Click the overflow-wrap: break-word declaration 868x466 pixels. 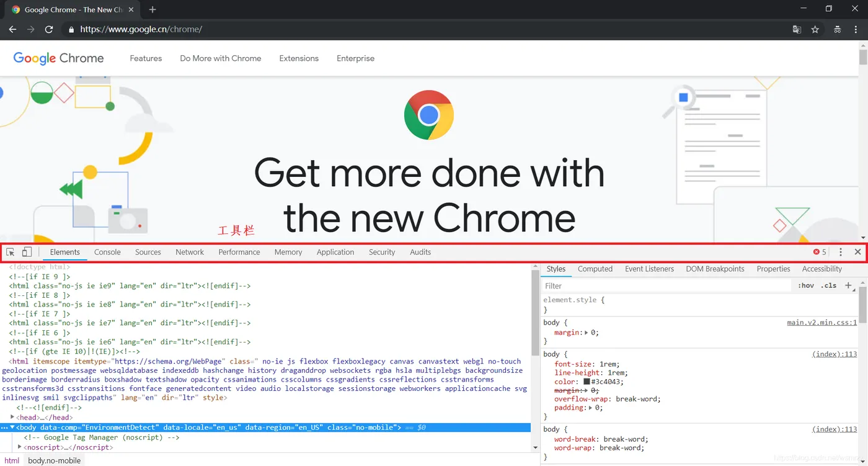click(x=608, y=399)
